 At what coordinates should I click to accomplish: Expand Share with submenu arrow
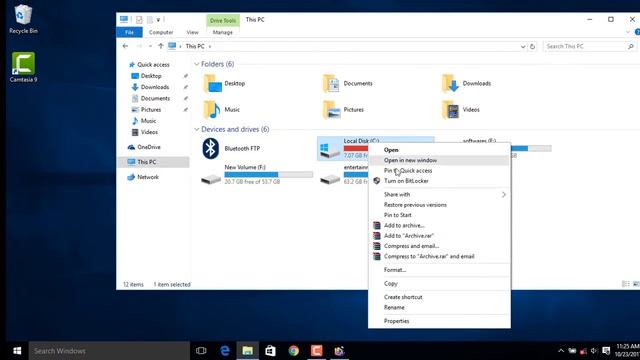click(504, 195)
